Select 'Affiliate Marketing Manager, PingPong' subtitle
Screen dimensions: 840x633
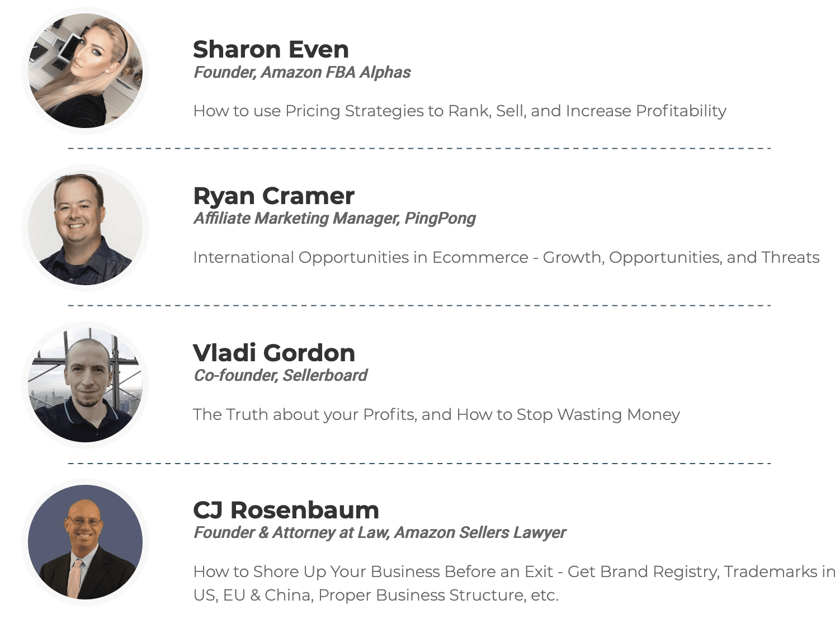334,219
